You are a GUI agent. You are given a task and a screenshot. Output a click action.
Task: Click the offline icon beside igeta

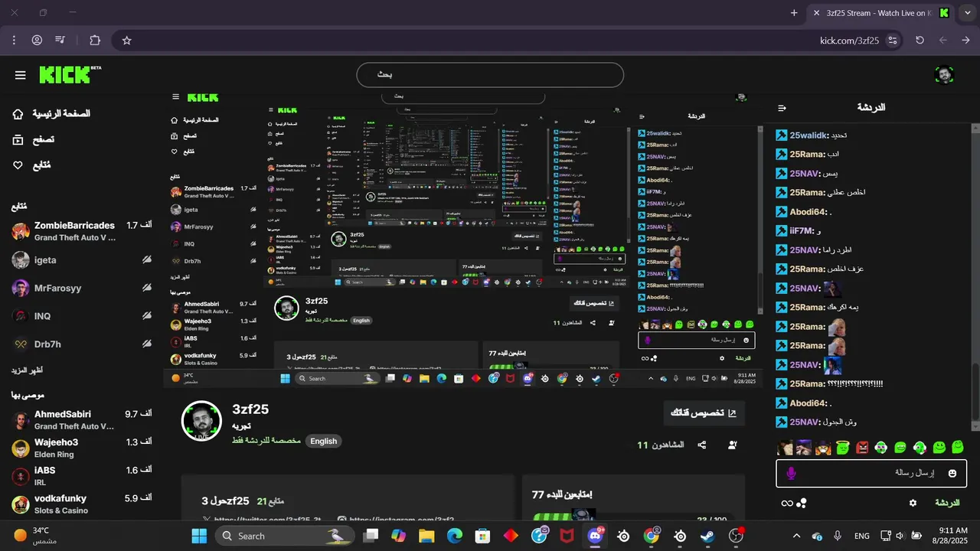click(x=146, y=260)
